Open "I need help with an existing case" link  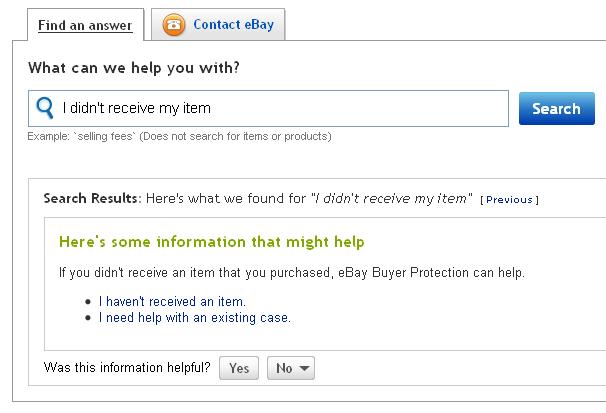[x=195, y=318]
